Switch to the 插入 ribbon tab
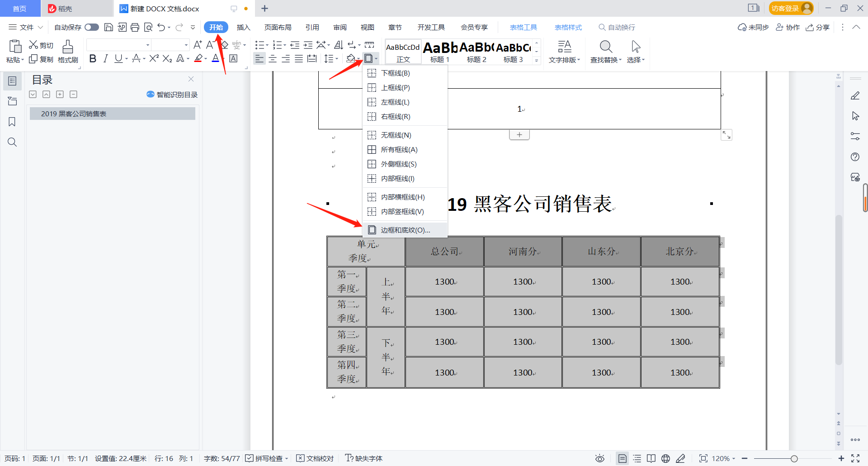The image size is (868, 466). [x=243, y=27]
